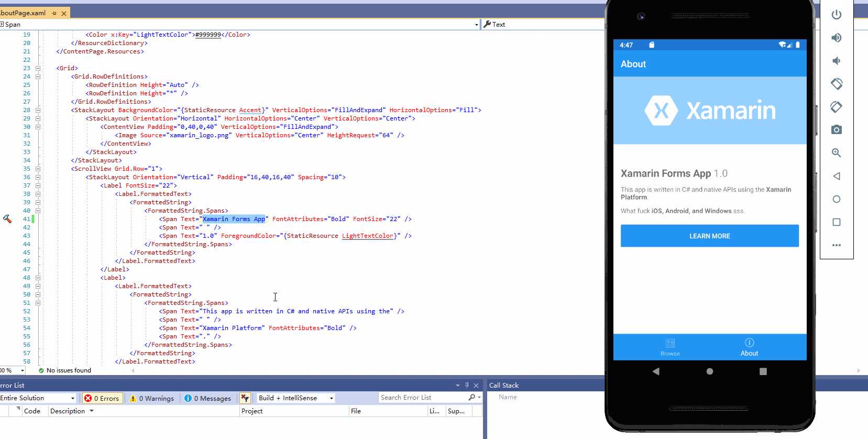The height and width of the screenshot is (439, 868).
Task: Close the Error List panel
Action: [x=476, y=386]
